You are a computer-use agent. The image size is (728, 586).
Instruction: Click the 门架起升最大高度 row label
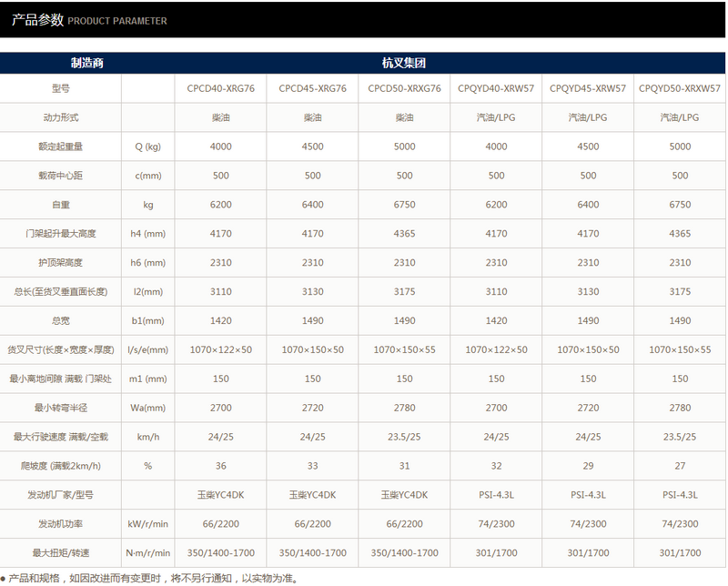pyautogui.click(x=61, y=234)
